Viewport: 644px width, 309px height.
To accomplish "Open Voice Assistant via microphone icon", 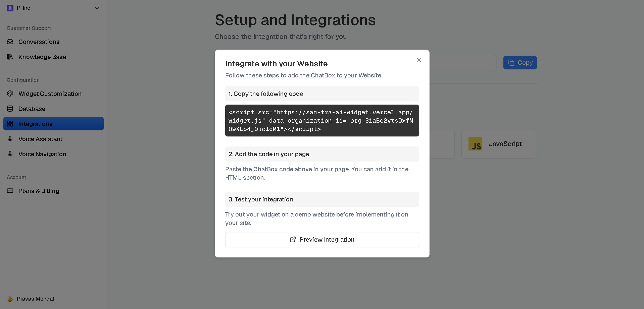I will coord(10,139).
